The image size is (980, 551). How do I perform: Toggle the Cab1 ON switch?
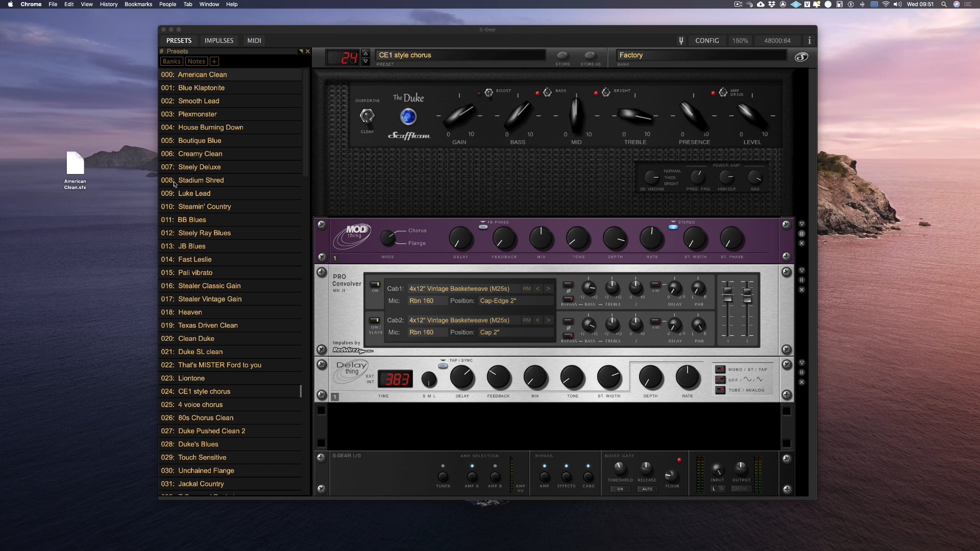click(x=375, y=284)
